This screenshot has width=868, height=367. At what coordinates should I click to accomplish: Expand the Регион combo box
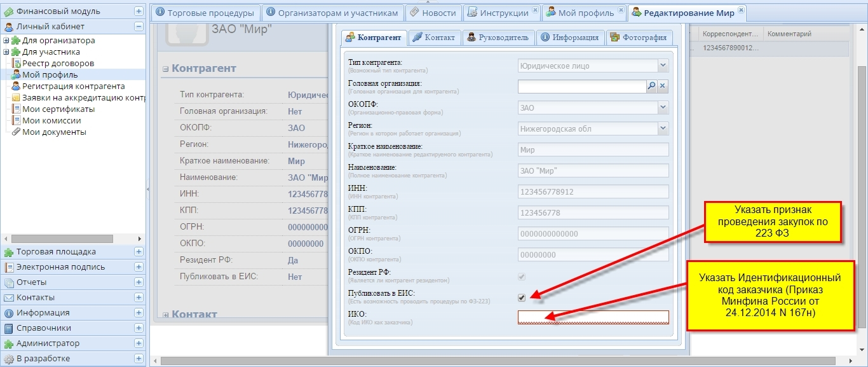[x=663, y=128]
